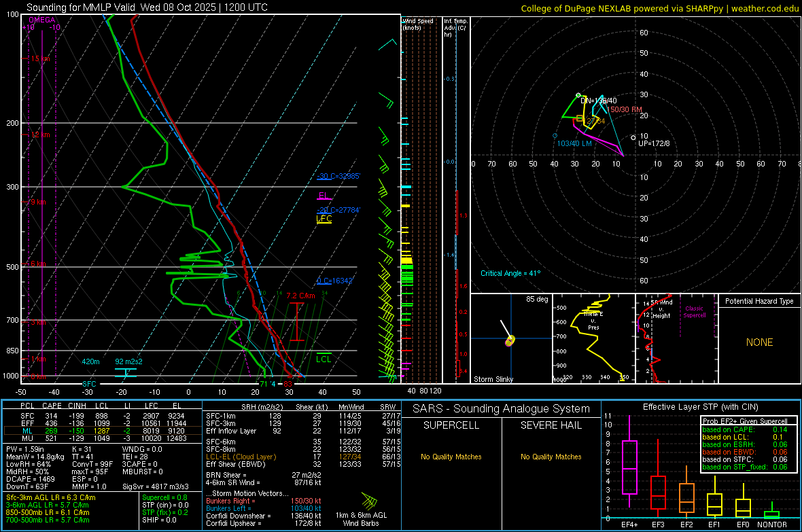
Task: Click the Storm Slinky circle graphic
Action: pos(510,340)
